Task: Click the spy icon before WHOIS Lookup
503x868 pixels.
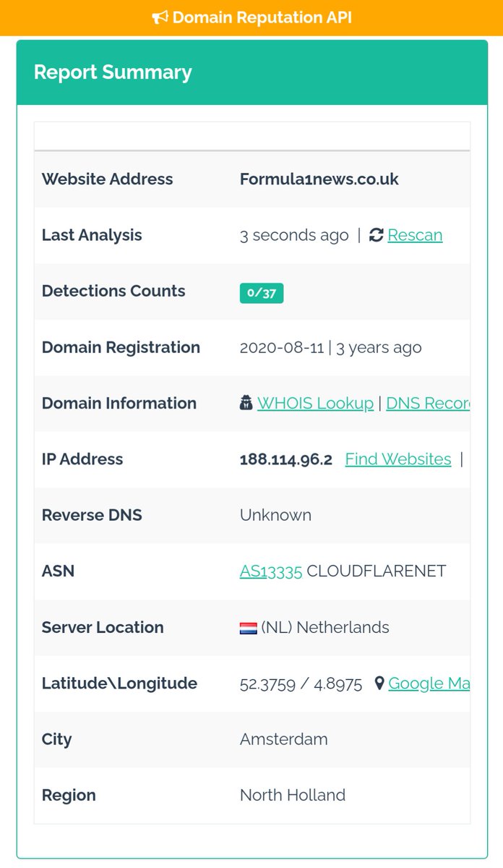Action: coord(246,403)
